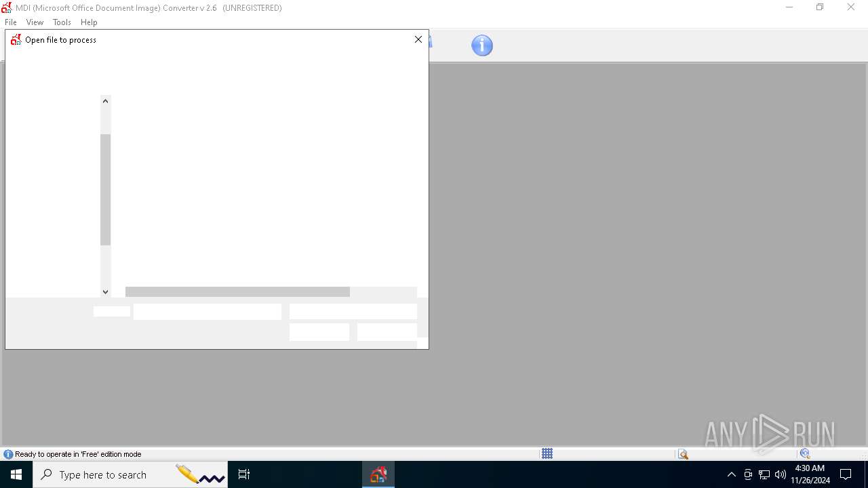Click the vertical scrollbar up arrow in dialog

(x=105, y=101)
